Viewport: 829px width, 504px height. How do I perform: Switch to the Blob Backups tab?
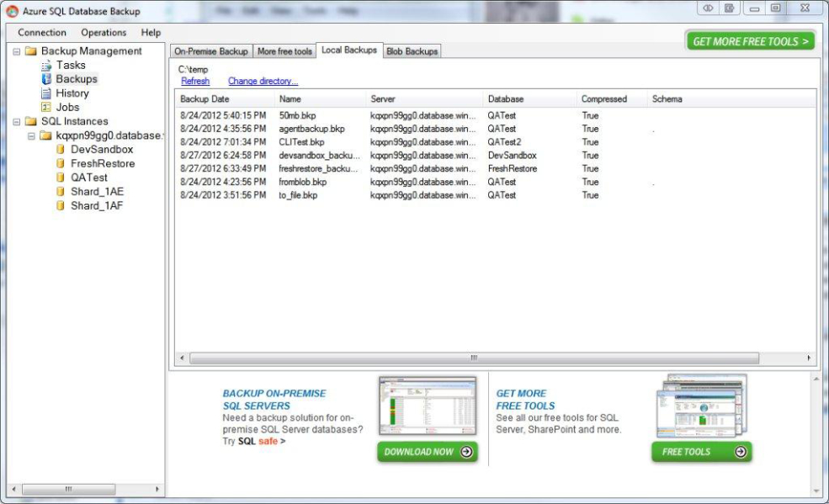click(x=412, y=50)
